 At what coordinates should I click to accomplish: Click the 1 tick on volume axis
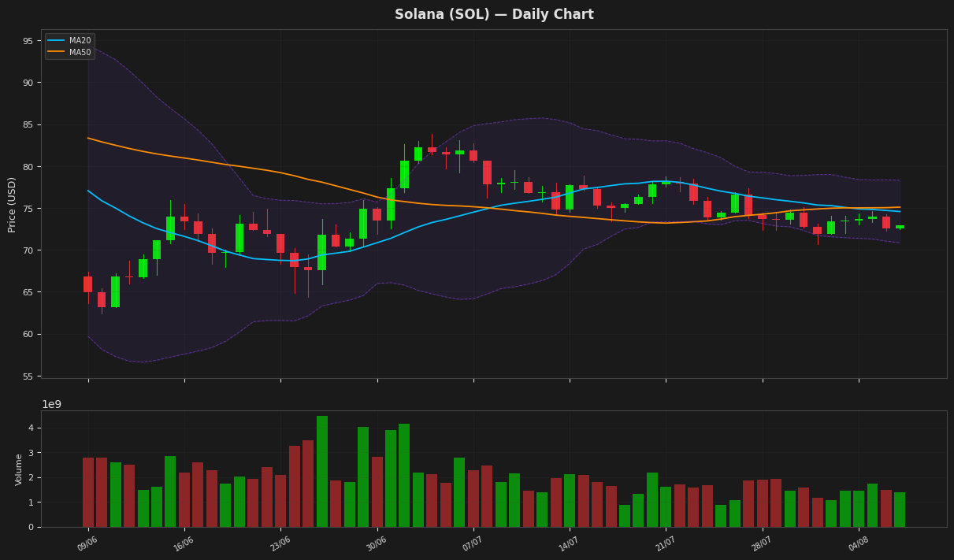(x=32, y=503)
